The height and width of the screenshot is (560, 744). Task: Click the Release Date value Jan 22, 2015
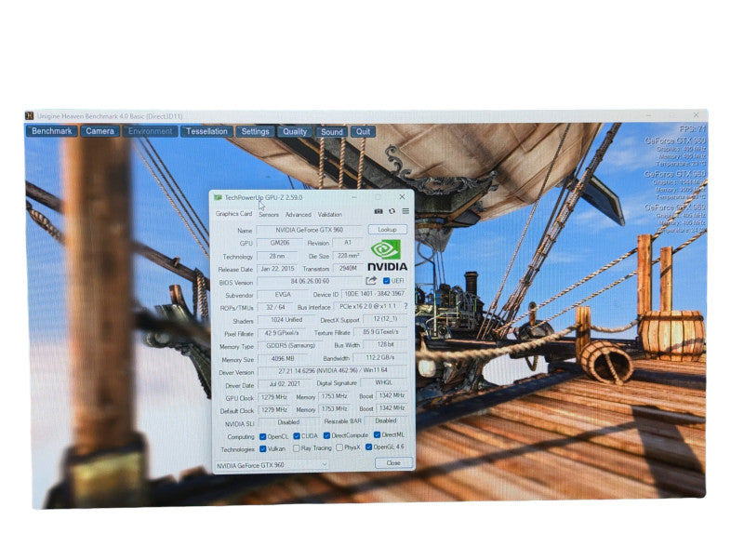(x=277, y=269)
